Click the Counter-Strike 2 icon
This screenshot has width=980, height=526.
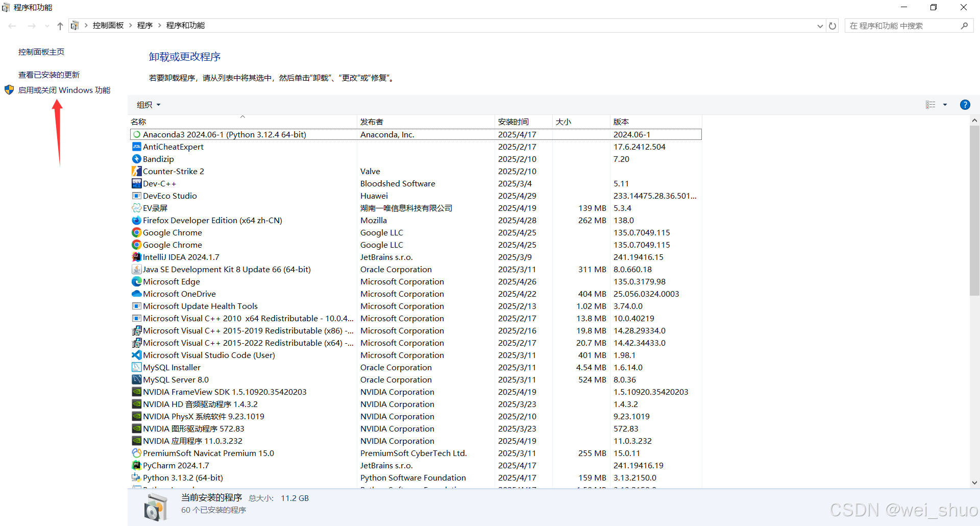pos(137,172)
